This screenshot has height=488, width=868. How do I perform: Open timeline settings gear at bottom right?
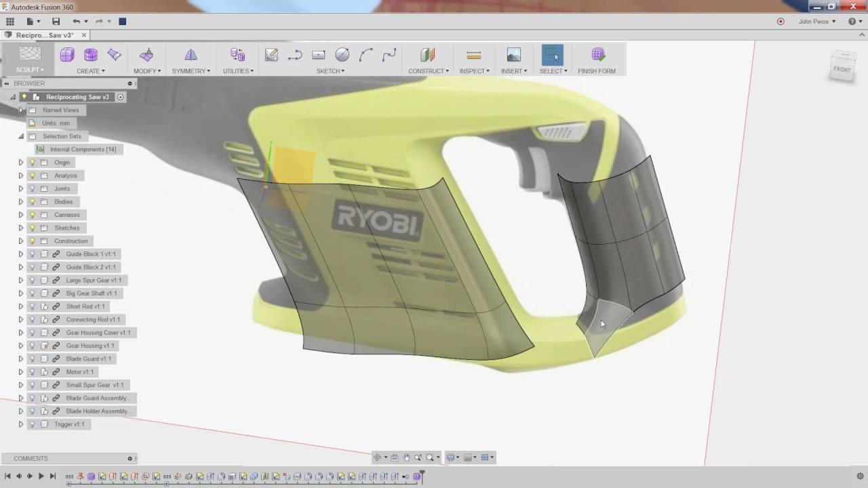pyautogui.click(x=860, y=476)
